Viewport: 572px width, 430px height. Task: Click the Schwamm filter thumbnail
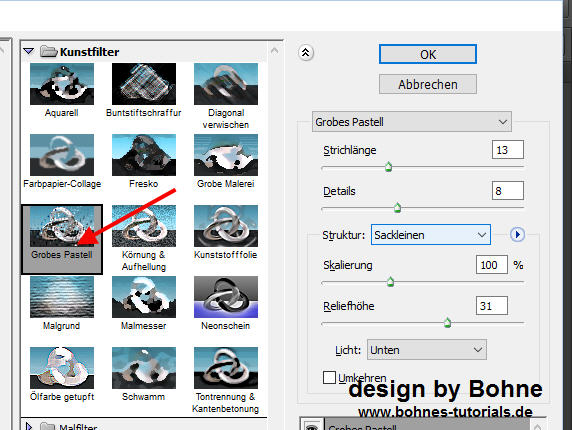[144, 368]
